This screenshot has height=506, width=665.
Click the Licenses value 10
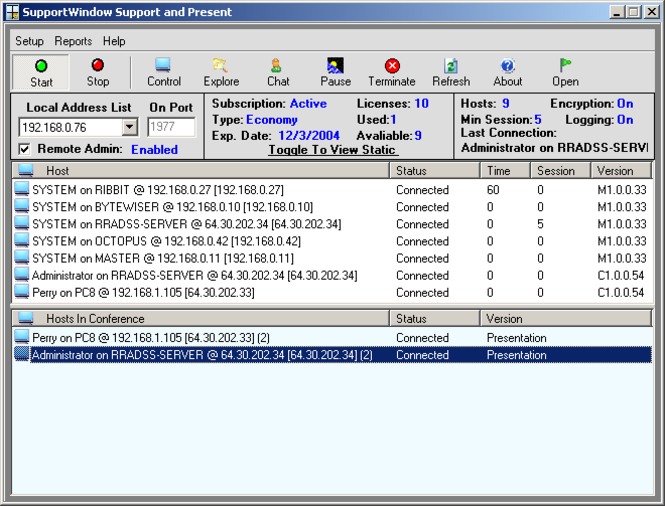(422, 103)
